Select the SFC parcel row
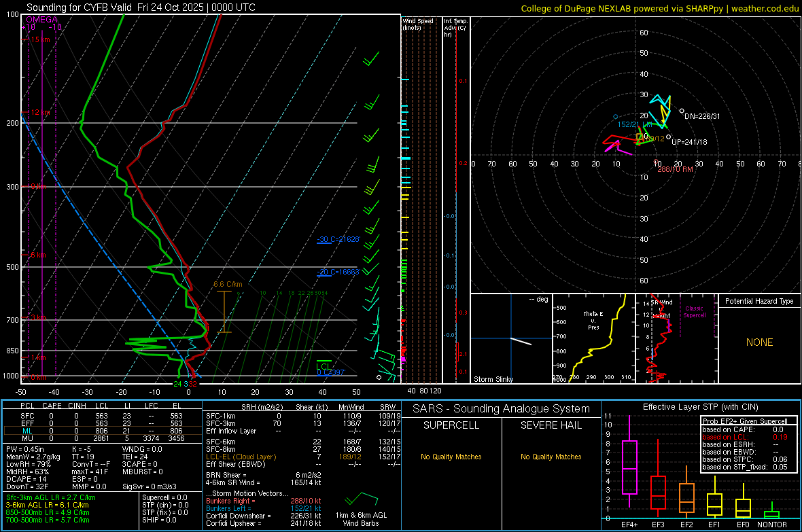The image size is (802, 532). (102, 416)
